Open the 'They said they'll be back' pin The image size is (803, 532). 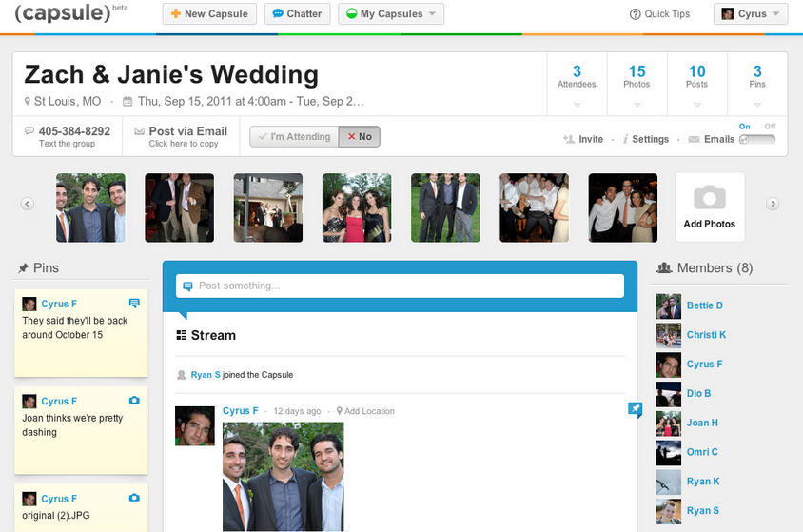tap(81, 333)
